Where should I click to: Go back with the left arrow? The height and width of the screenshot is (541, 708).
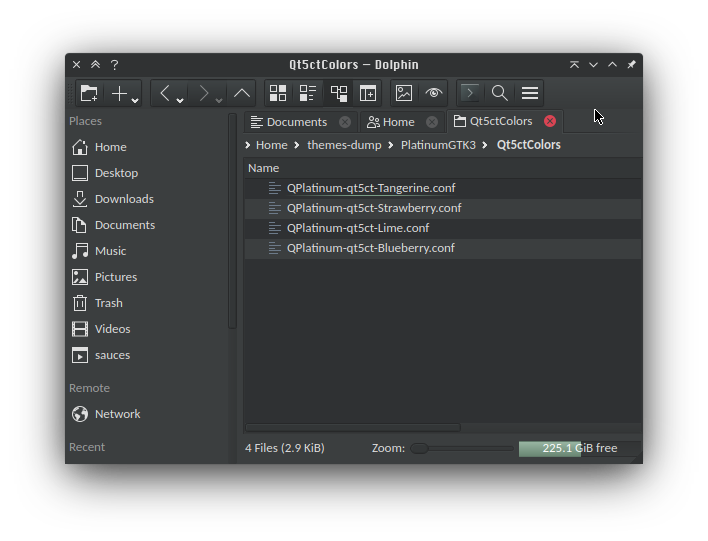165,93
